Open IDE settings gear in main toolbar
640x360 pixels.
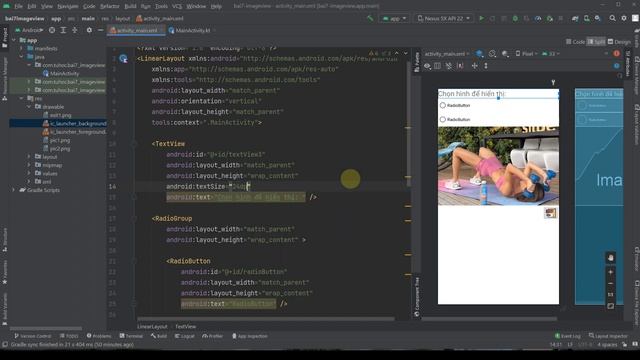624,18
